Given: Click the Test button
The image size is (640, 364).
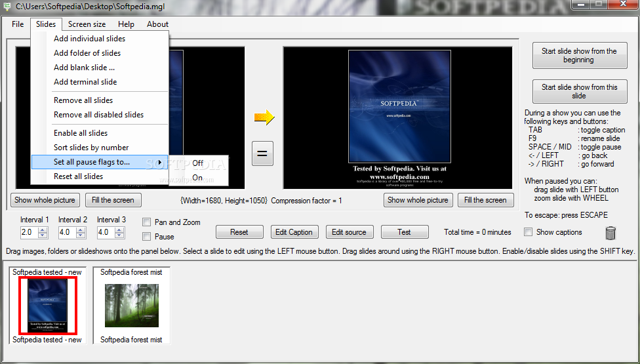Looking at the screenshot, I should (404, 232).
